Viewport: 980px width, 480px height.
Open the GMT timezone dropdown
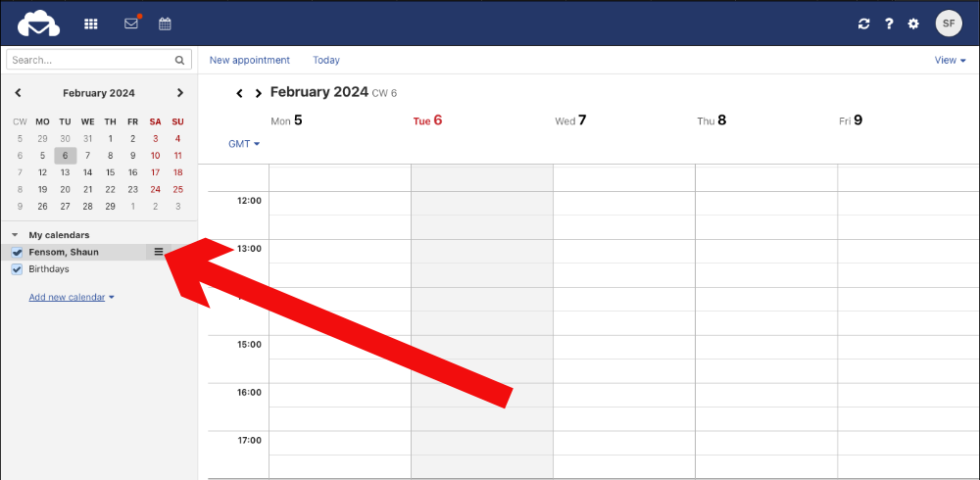click(244, 144)
